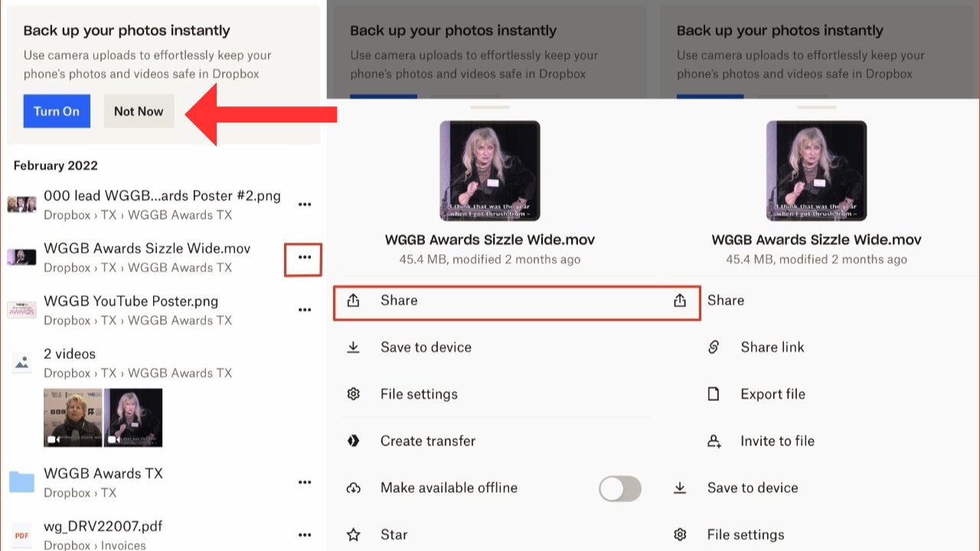Click the Export file document icon
This screenshot has height=551, width=980.
point(714,394)
